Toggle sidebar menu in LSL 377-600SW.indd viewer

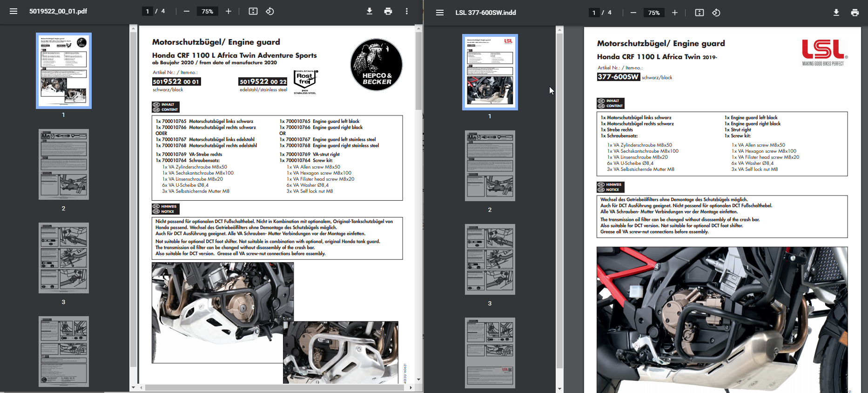click(439, 13)
